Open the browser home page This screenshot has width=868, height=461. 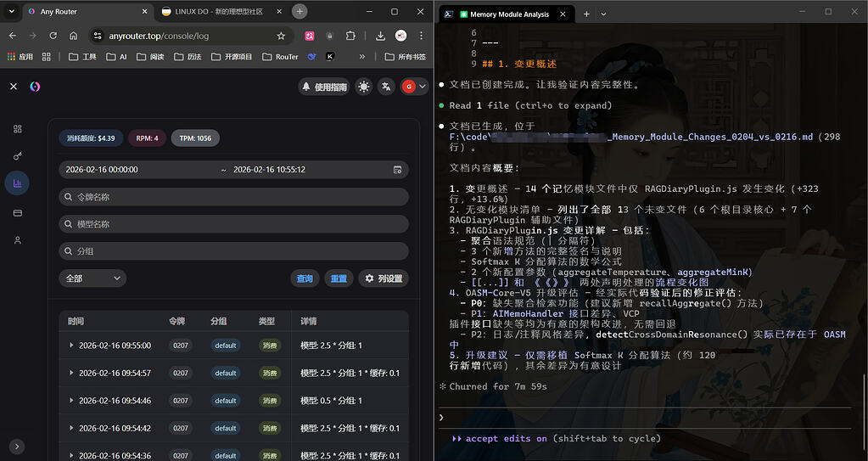click(x=73, y=36)
